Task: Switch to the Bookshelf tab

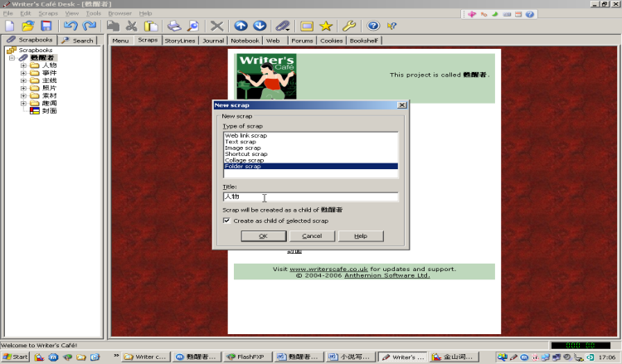Action: point(364,41)
